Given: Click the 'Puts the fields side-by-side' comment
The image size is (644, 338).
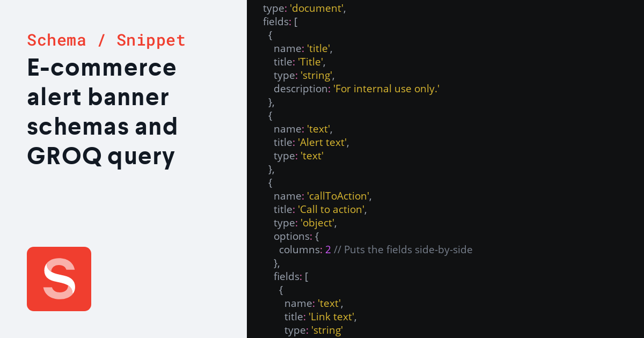Looking at the screenshot, I should click(403, 249).
